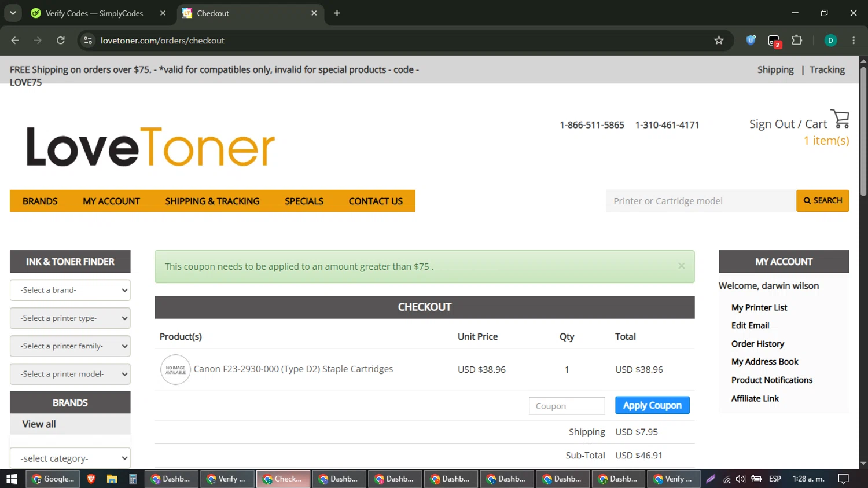Image resolution: width=868 pixels, height=488 pixels.
Task: Switch to the Check... taskbar window
Action: [283, 479]
